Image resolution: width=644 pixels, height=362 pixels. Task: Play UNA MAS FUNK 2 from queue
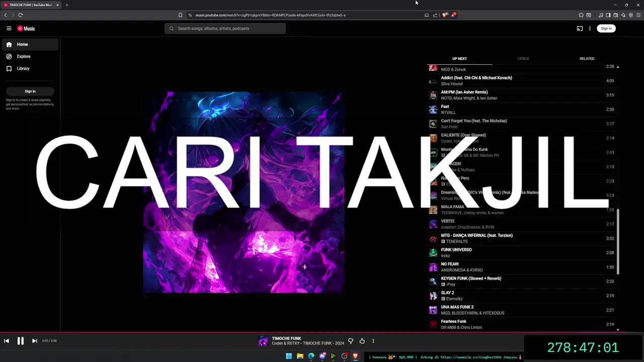point(521,310)
